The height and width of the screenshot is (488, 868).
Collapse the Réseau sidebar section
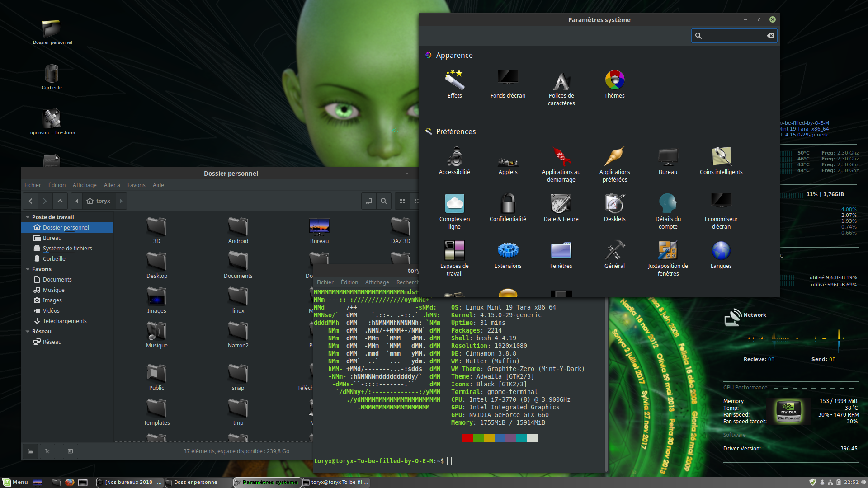[28, 332]
